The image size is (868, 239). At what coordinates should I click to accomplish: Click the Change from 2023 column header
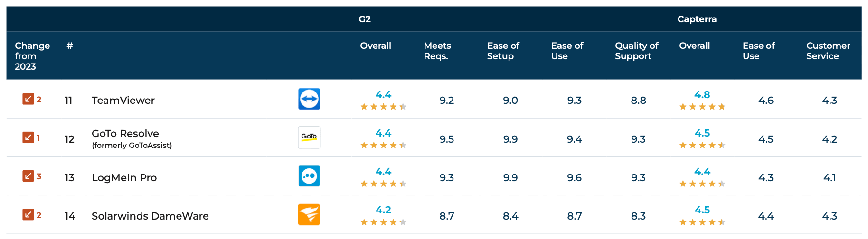pos(32,56)
